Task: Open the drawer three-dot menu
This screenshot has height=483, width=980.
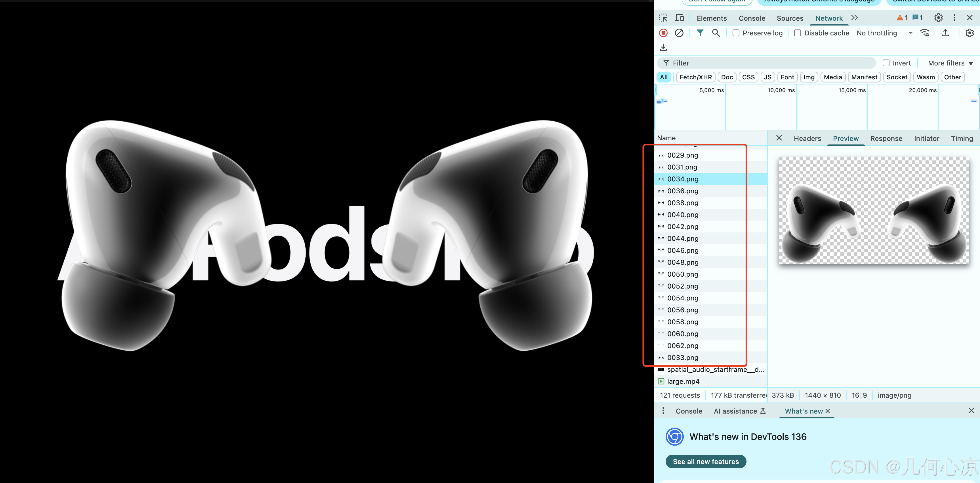Action: [x=663, y=411]
